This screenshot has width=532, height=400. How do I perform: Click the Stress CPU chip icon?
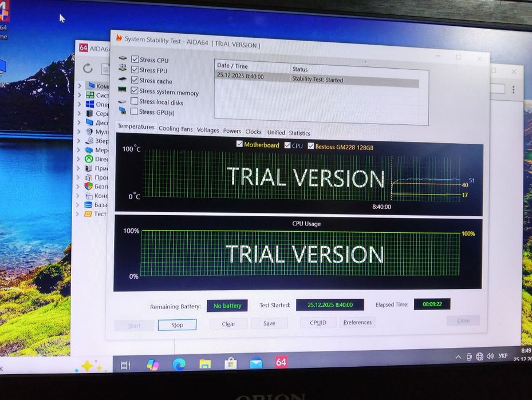123,58
